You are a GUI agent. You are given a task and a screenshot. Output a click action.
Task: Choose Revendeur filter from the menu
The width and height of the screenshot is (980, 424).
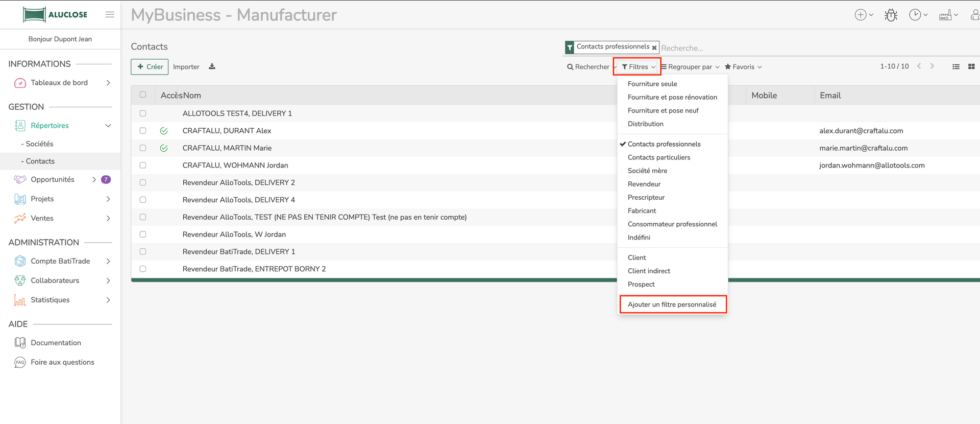644,184
